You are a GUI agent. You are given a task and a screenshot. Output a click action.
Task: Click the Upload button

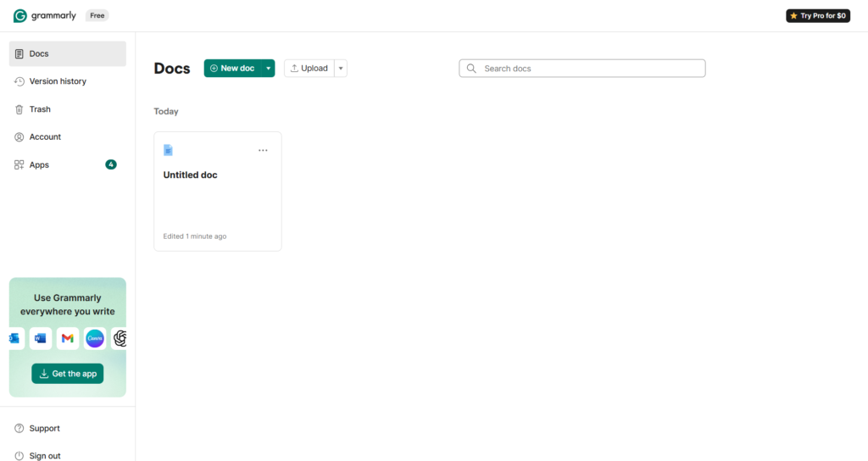[x=309, y=68]
